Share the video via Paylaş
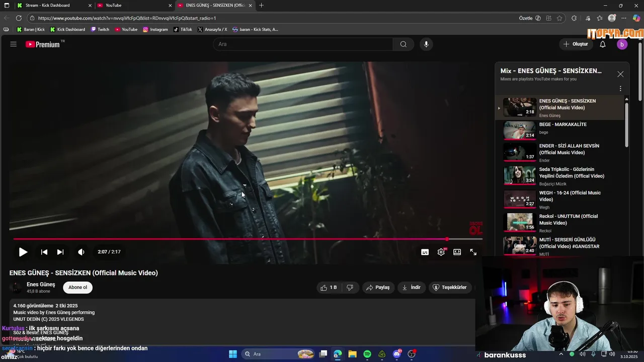644x362 pixels. click(378, 288)
